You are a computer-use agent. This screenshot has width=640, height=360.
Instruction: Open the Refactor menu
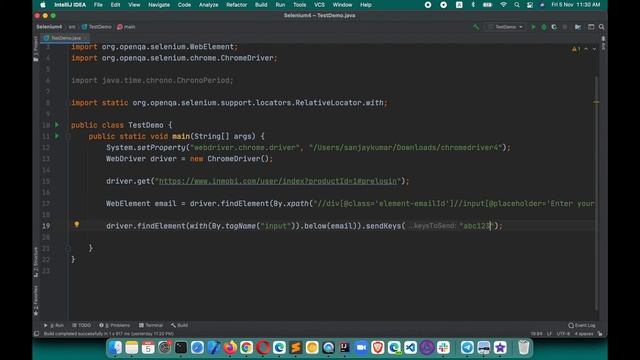[x=236, y=5]
